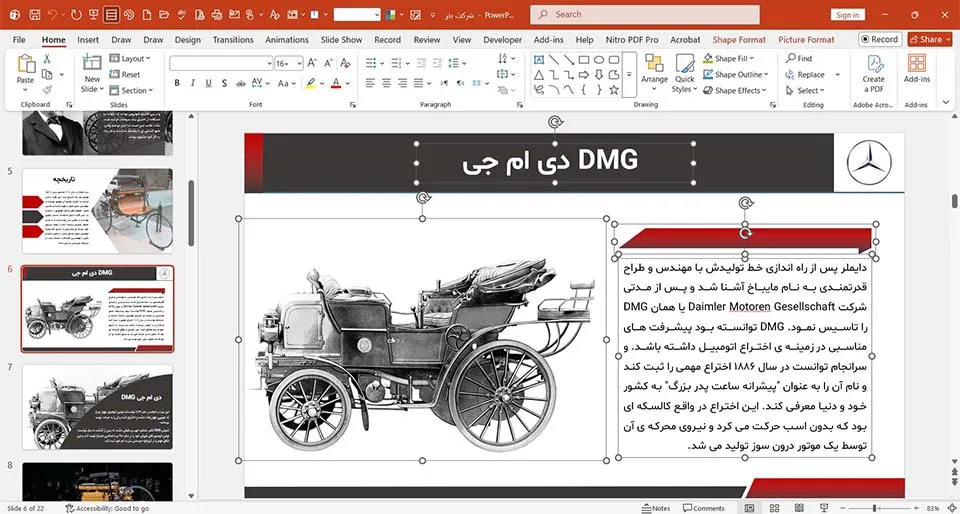Switch to the Transitions tab

tap(233, 40)
